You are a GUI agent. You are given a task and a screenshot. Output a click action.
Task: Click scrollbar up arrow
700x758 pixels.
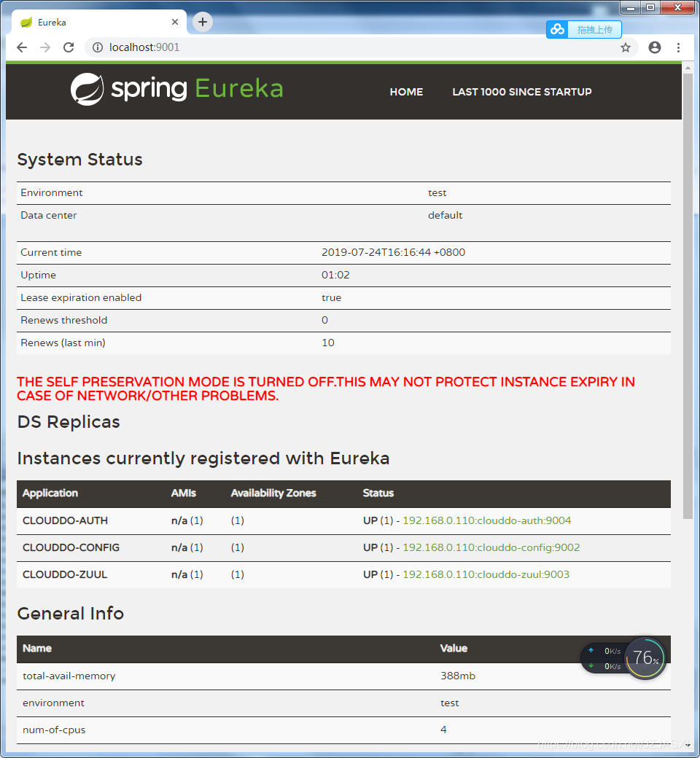click(x=688, y=69)
